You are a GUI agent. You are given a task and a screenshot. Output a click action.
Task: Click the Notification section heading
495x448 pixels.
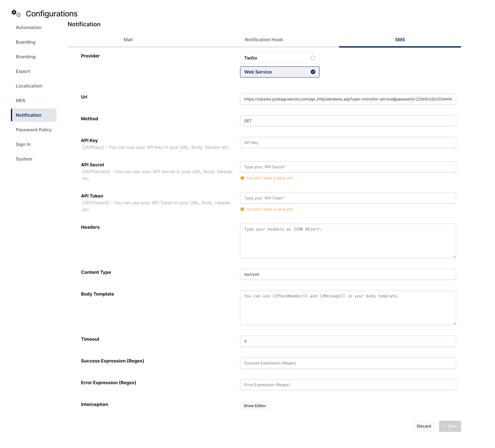[84, 24]
